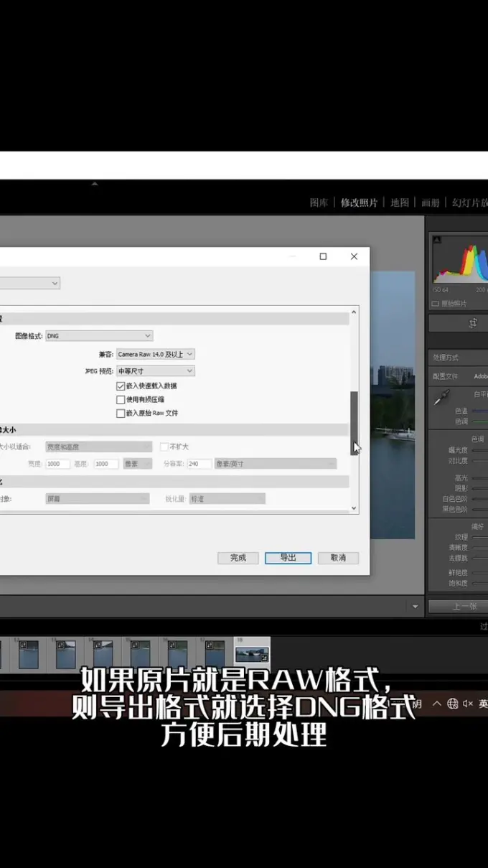Close the export dialog with X
This screenshot has width=488, height=868.
click(x=354, y=256)
